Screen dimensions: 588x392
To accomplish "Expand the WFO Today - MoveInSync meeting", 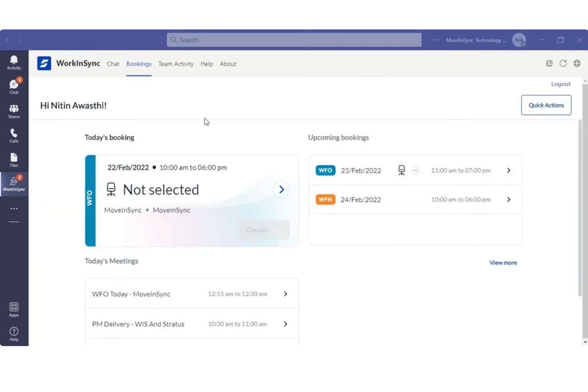I will pos(285,294).
